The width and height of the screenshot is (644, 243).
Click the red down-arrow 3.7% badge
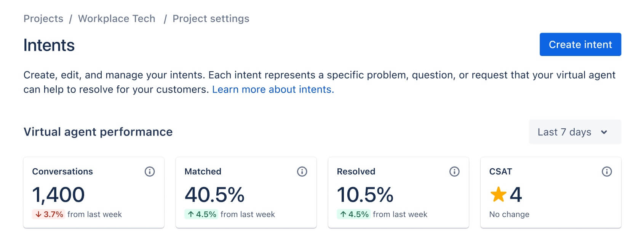click(48, 214)
